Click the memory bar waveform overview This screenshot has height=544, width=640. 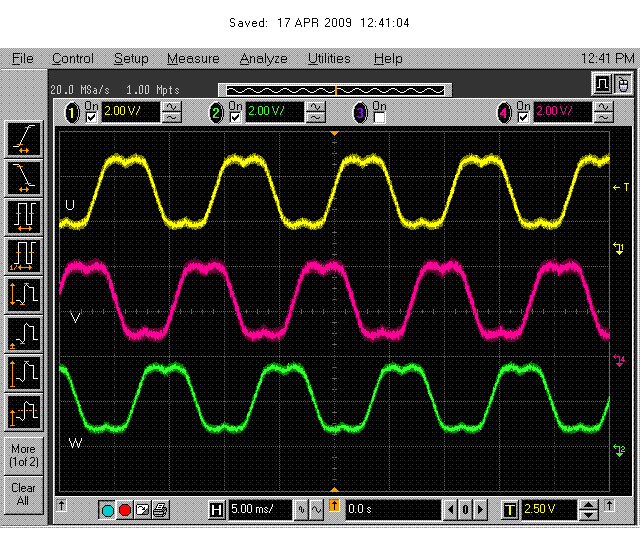[335, 91]
